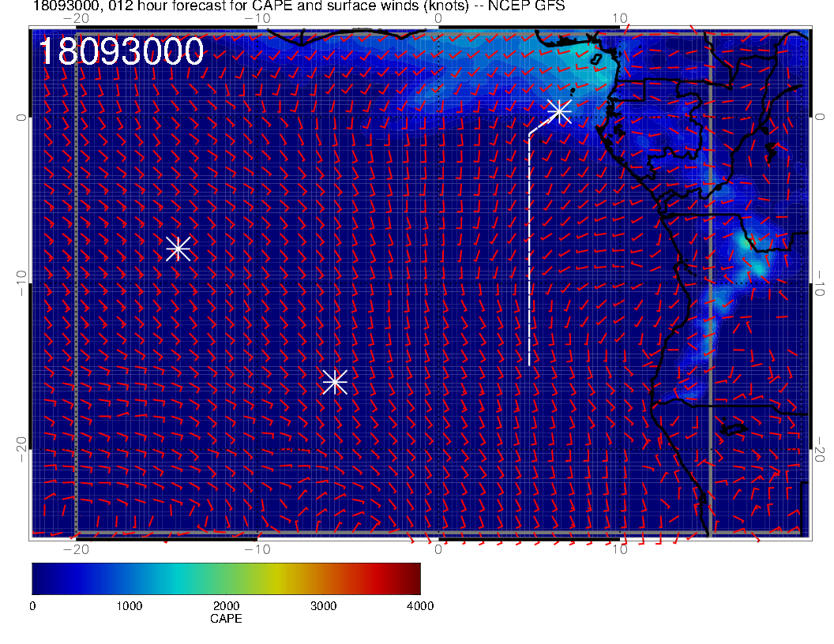Click the colorbar tick value 0
834x644 pixels.
click(32, 606)
